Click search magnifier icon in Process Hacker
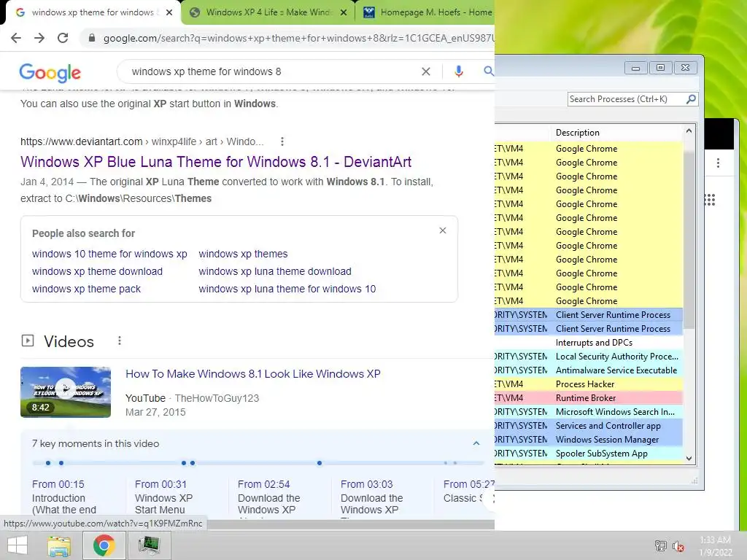 pyautogui.click(x=691, y=99)
